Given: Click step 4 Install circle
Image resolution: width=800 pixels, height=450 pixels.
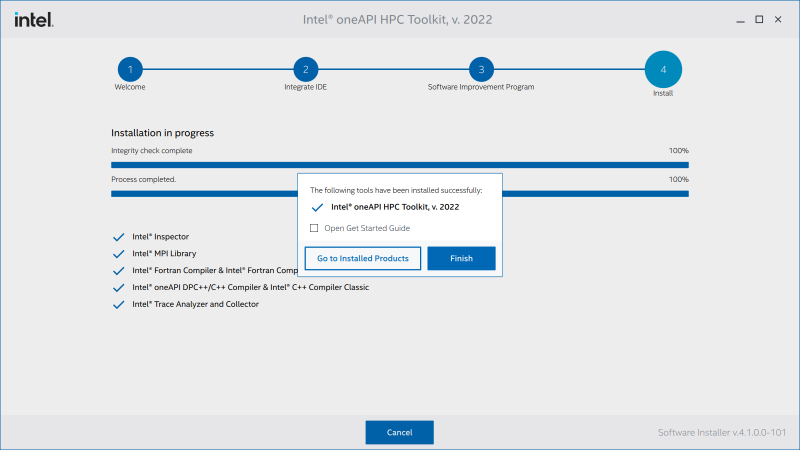Looking at the screenshot, I should 663,68.
